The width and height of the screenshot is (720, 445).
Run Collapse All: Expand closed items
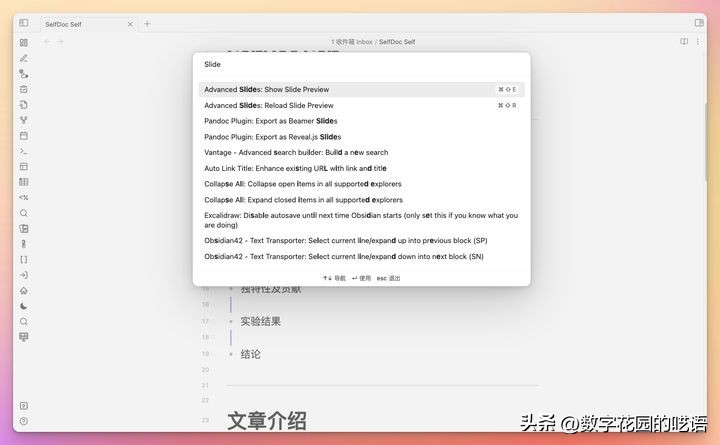361,200
